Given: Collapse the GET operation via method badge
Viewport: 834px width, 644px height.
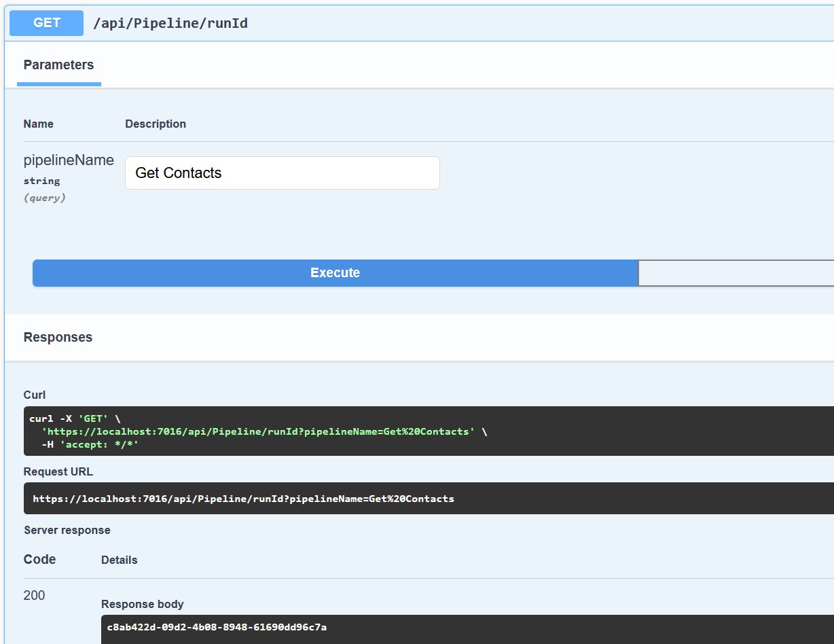Looking at the screenshot, I should pos(46,23).
